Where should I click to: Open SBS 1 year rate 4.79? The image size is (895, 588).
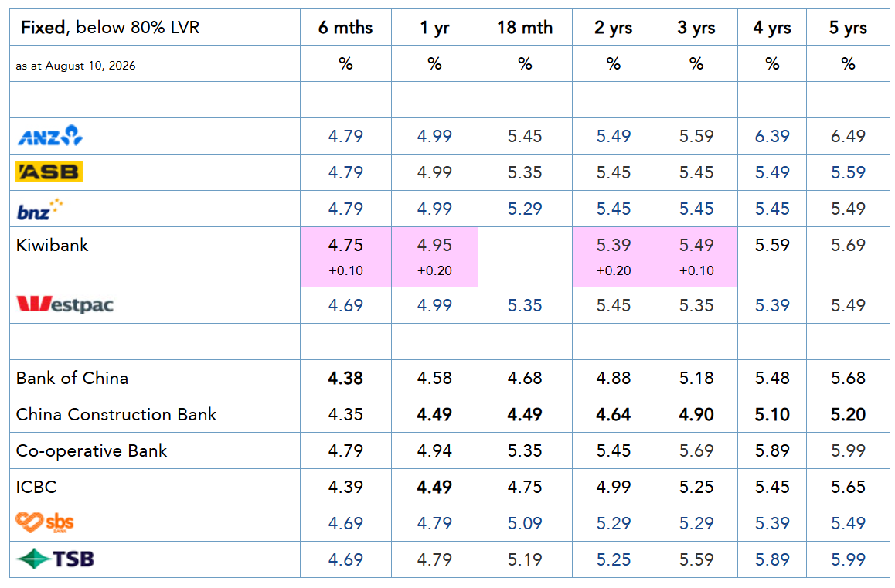click(434, 524)
